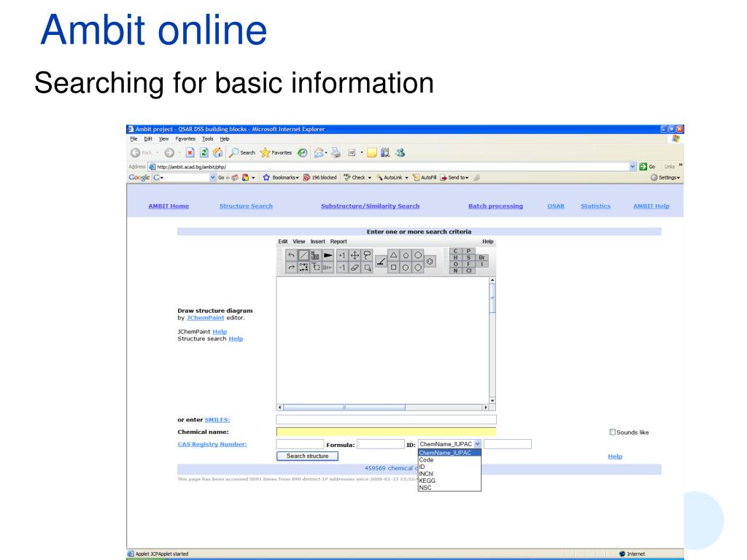Click the yellow Chemical name field

(x=387, y=432)
